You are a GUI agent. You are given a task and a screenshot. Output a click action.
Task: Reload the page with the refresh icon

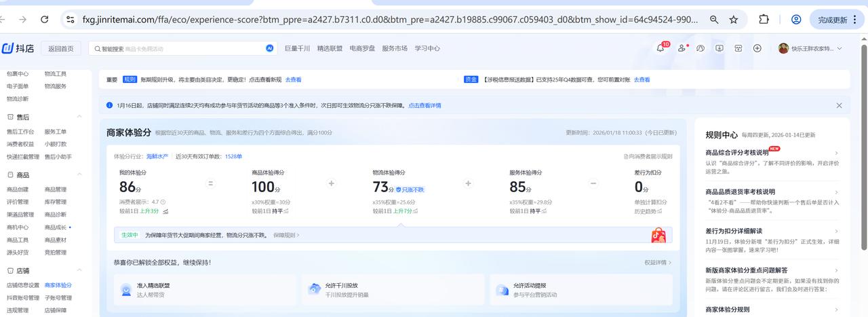point(45,20)
